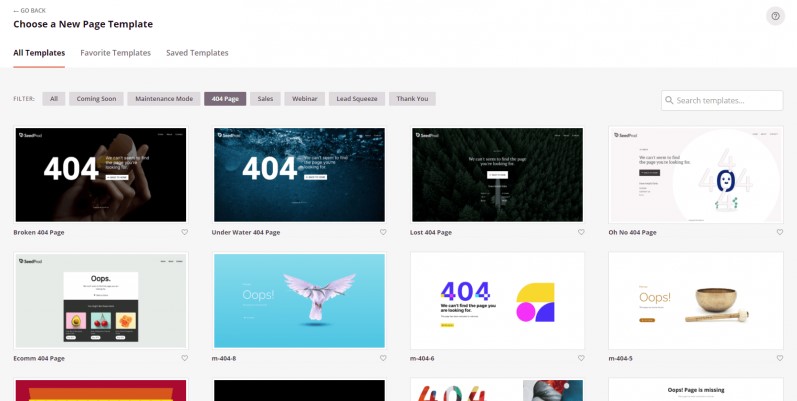Switch to All Templates tab
This screenshot has height=401, width=797.
[x=39, y=53]
